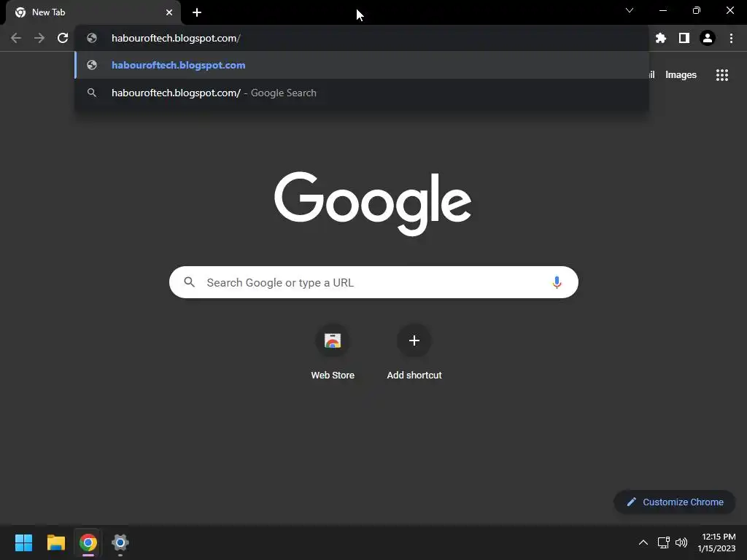
Task: Open File Explorer from the taskbar
Action: pyautogui.click(x=55, y=542)
